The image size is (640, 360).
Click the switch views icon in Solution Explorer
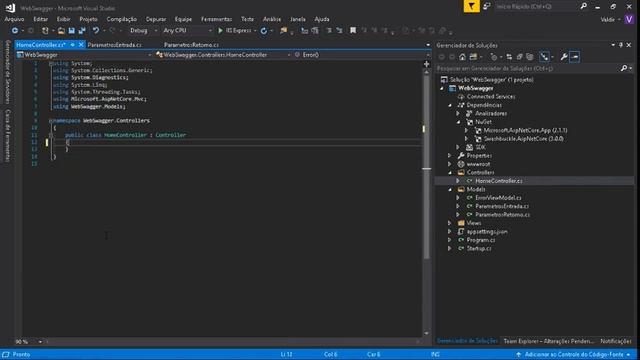click(473, 57)
